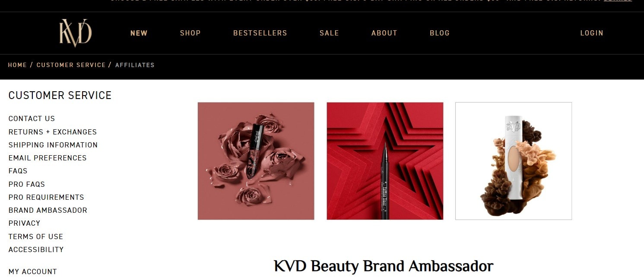Image resolution: width=644 pixels, height=278 pixels.
Task: Go to HOME breadcrumb link
Action: 17,65
